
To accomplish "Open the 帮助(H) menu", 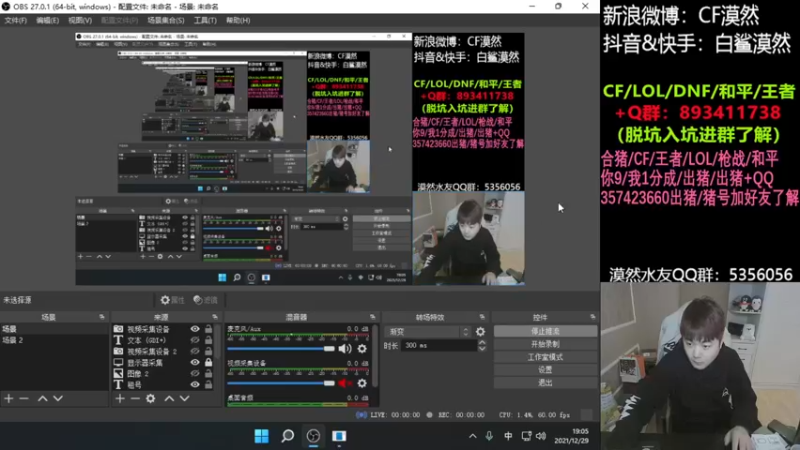I will [x=238, y=20].
